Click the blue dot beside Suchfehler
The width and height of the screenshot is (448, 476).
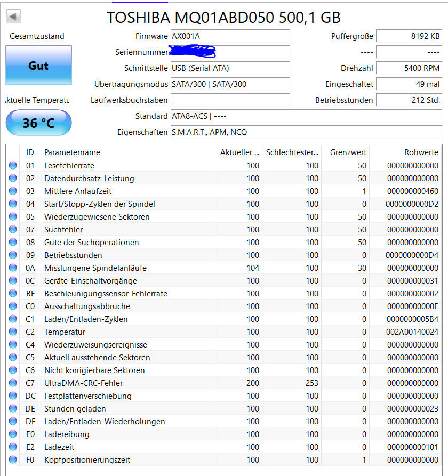tap(13, 229)
